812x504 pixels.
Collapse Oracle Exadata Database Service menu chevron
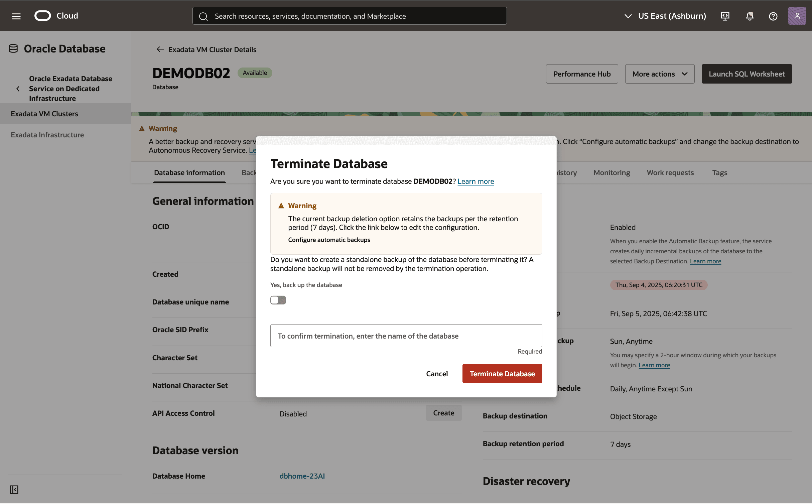(18, 89)
